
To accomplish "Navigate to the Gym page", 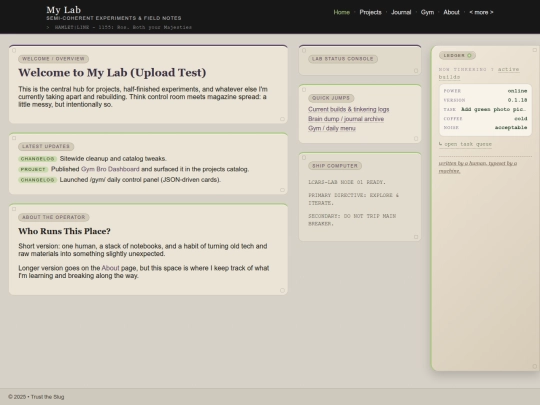I will 427,12.
